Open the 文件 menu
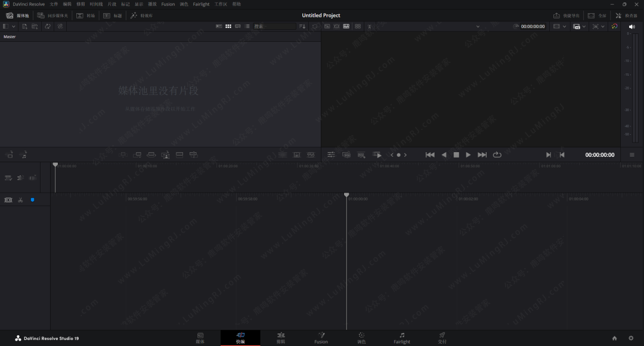 (x=54, y=4)
